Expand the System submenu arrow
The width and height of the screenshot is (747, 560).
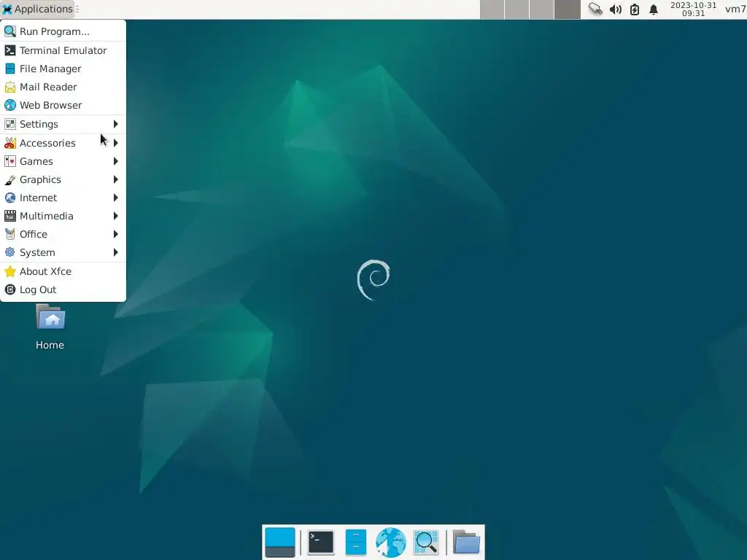pos(116,252)
